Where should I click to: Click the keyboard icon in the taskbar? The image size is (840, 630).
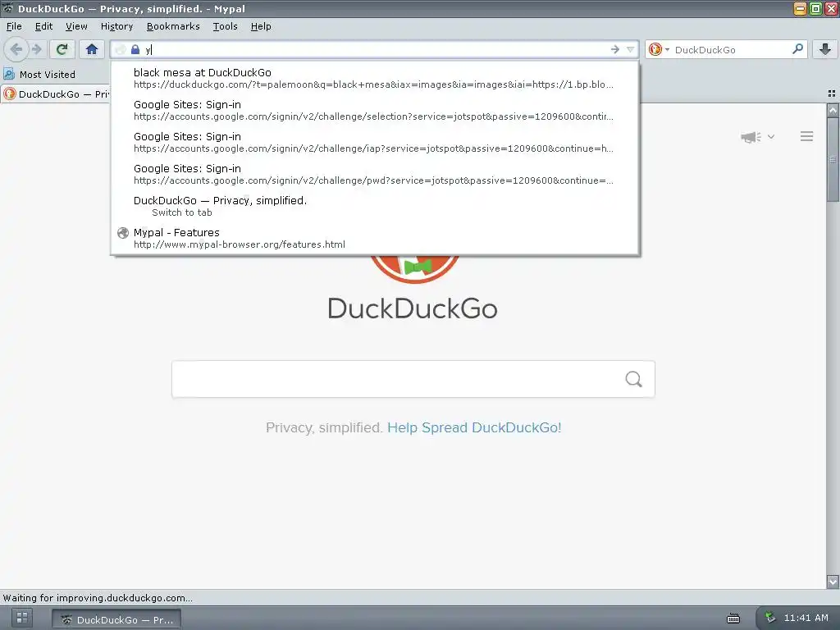click(733, 619)
